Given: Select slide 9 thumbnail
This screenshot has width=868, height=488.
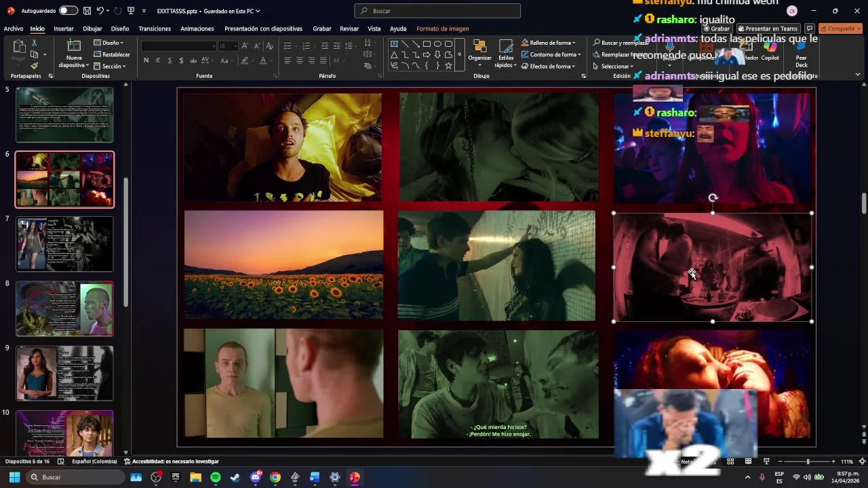Looking at the screenshot, I should coord(64,373).
